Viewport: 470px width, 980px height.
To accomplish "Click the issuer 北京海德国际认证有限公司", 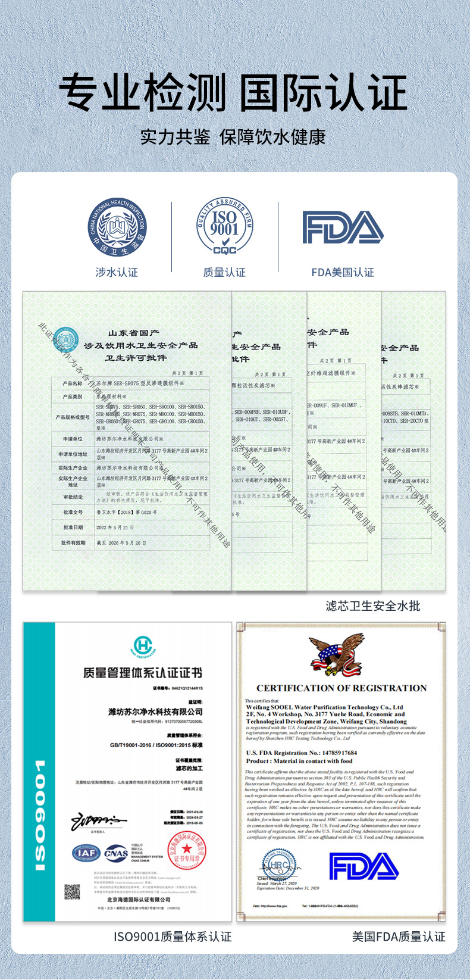I will point(139,900).
